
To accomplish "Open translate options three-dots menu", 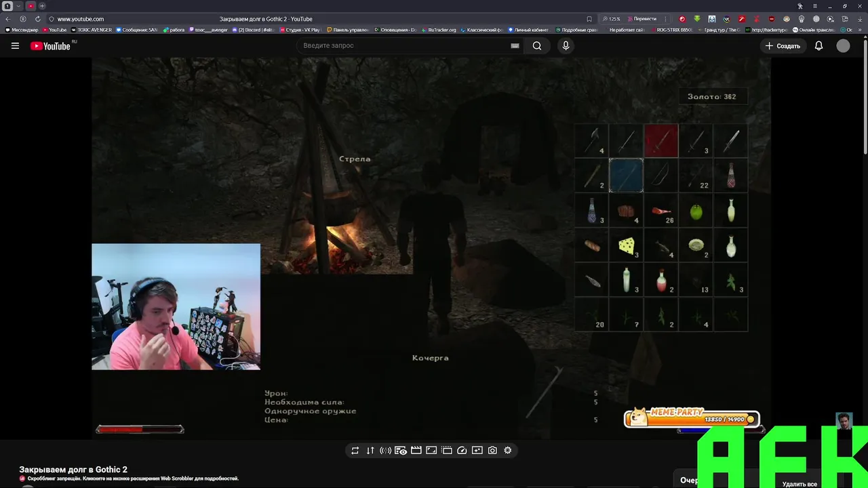I will tap(665, 19).
